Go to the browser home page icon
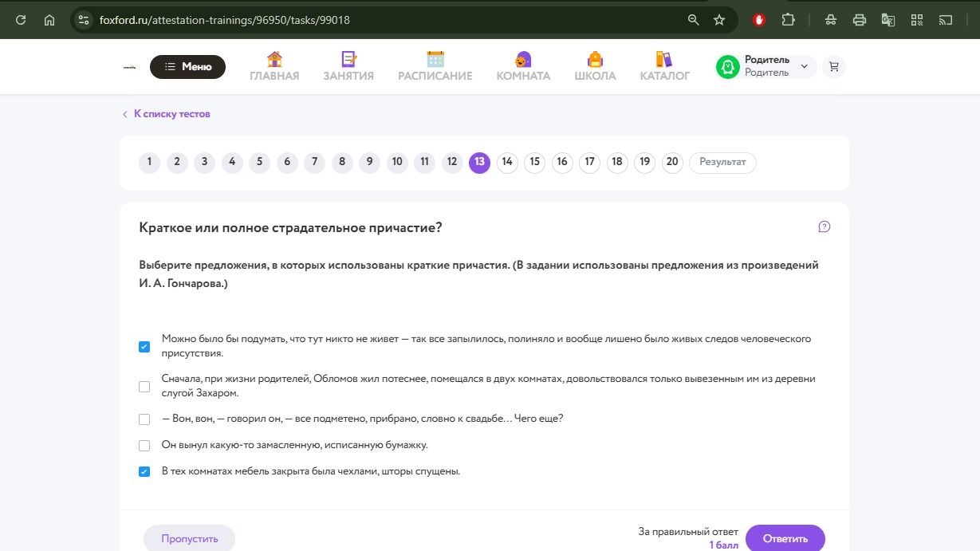The height and width of the screenshot is (551, 980). 49,20
